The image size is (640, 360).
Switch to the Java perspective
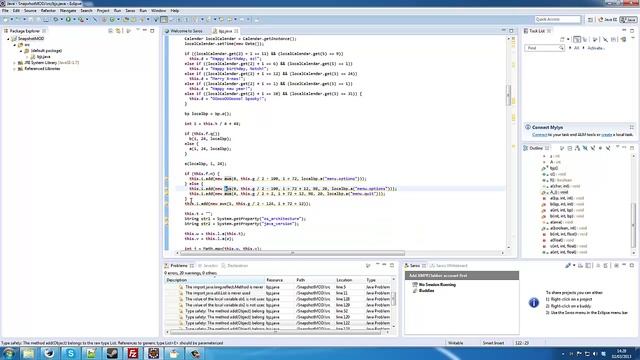[x=629, y=20]
